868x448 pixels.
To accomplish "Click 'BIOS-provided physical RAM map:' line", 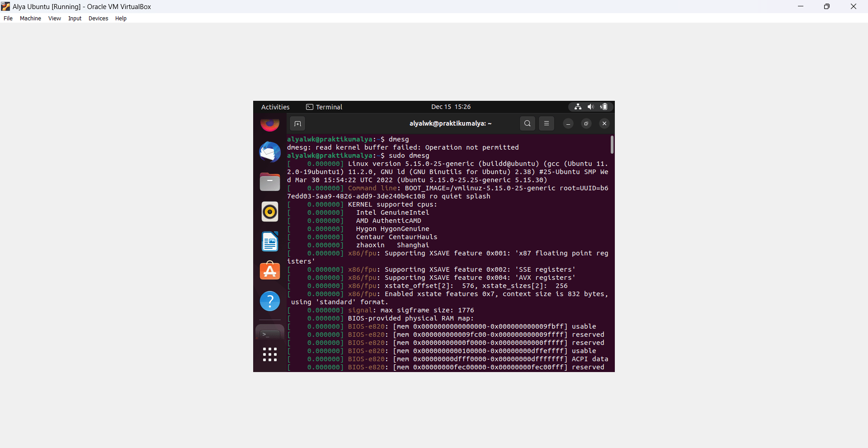I will tap(381, 318).
